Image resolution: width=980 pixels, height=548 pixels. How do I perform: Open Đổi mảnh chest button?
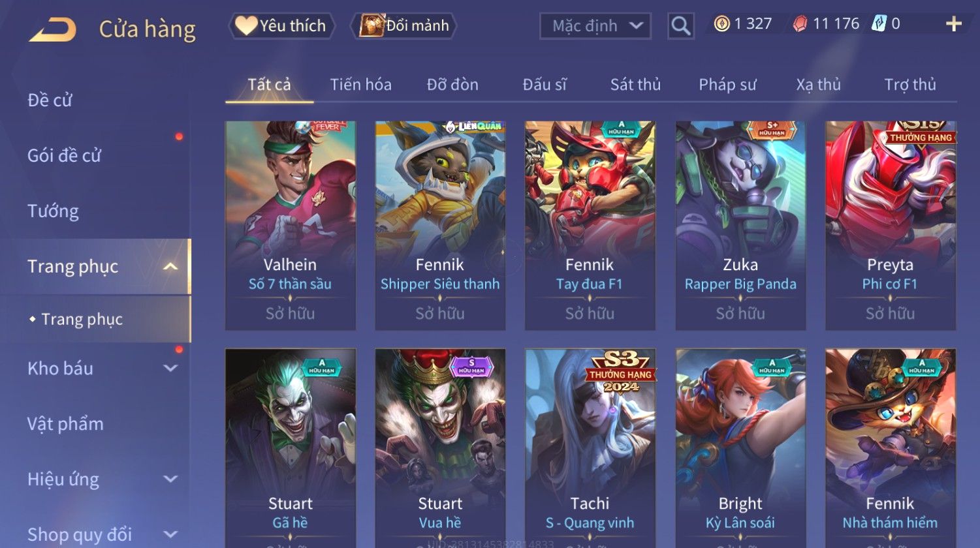[x=403, y=26]
